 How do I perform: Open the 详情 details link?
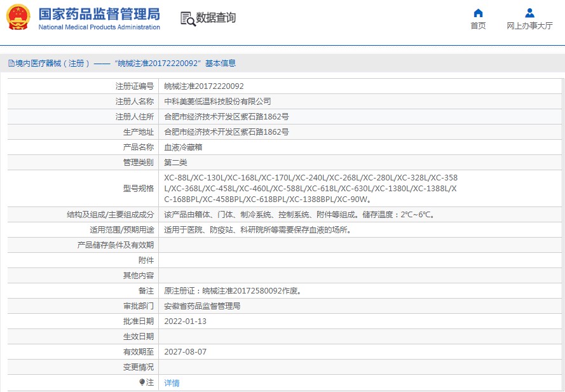(172, 382)
